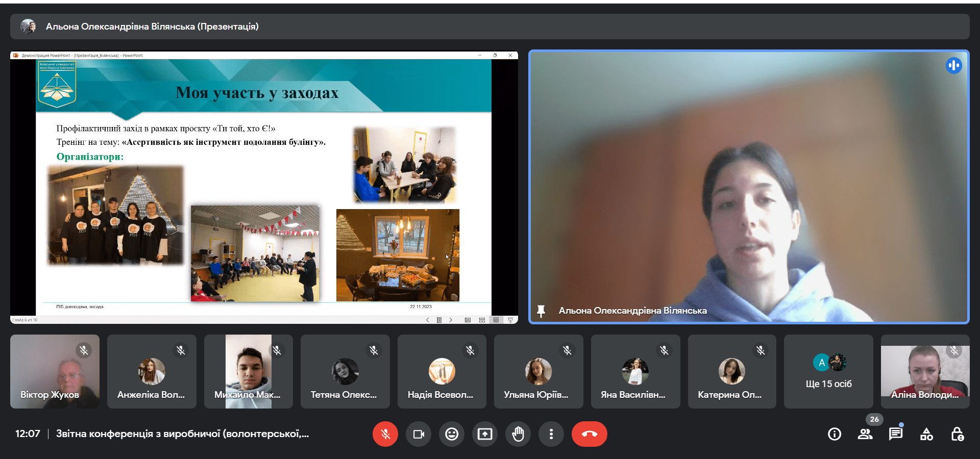The width and height of the screenshot is (980, 459).
Task: Open host controls lock icon
Action: pos(957,434)
